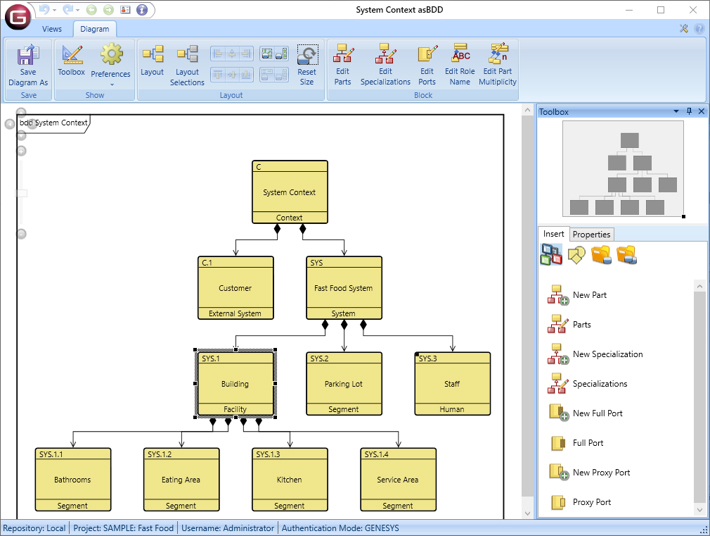
Task: Toggle the Toolbox panel button
Action: tap(71, 60)
